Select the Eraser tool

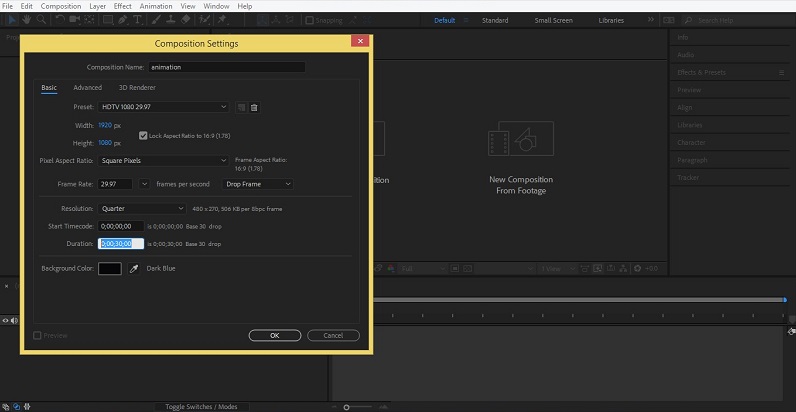(x=185, y=19)
